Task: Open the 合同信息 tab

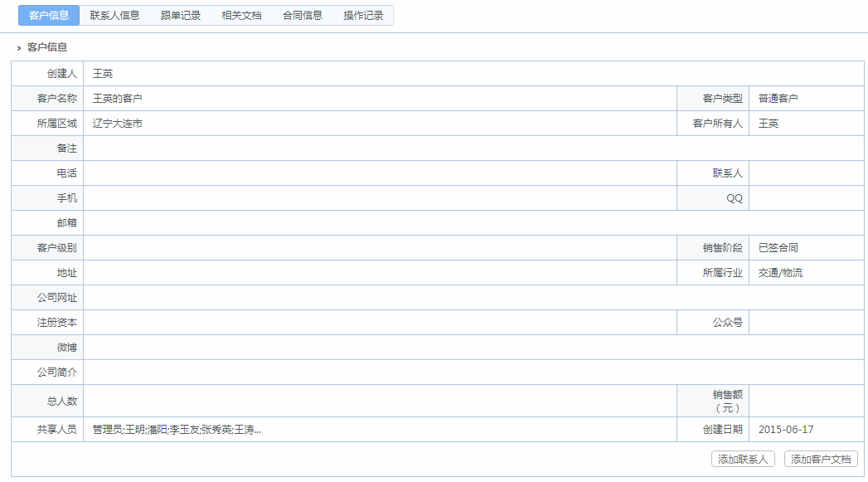Action: 303,16
